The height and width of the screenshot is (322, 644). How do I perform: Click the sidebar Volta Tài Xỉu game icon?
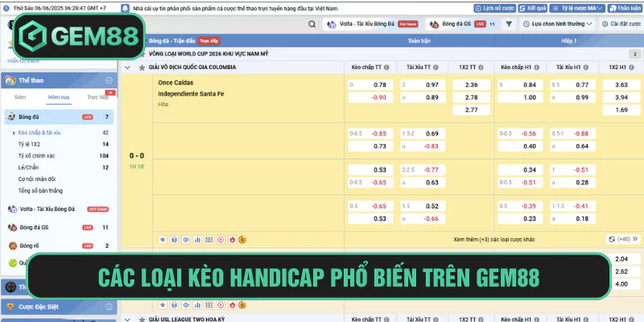pos(12,209)
